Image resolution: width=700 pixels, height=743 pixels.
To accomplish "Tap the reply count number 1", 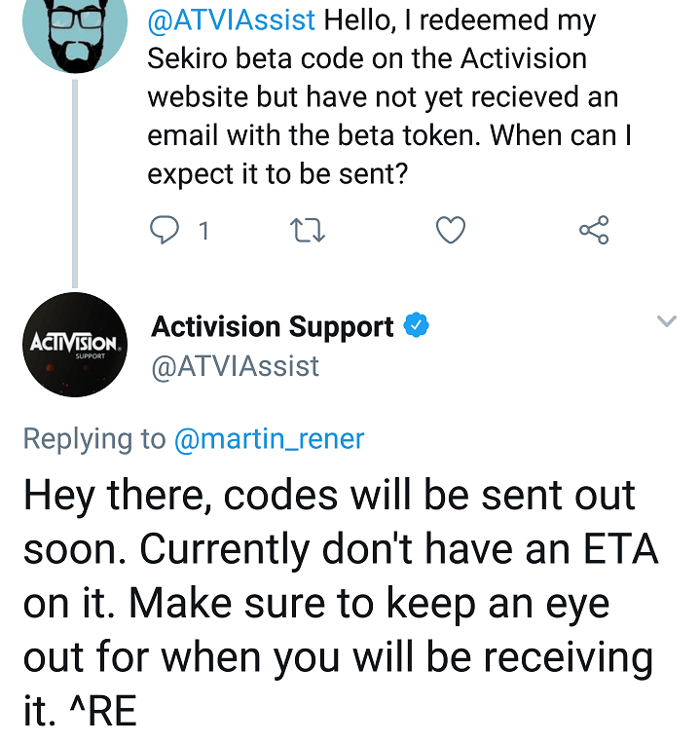I will [203, 231].
